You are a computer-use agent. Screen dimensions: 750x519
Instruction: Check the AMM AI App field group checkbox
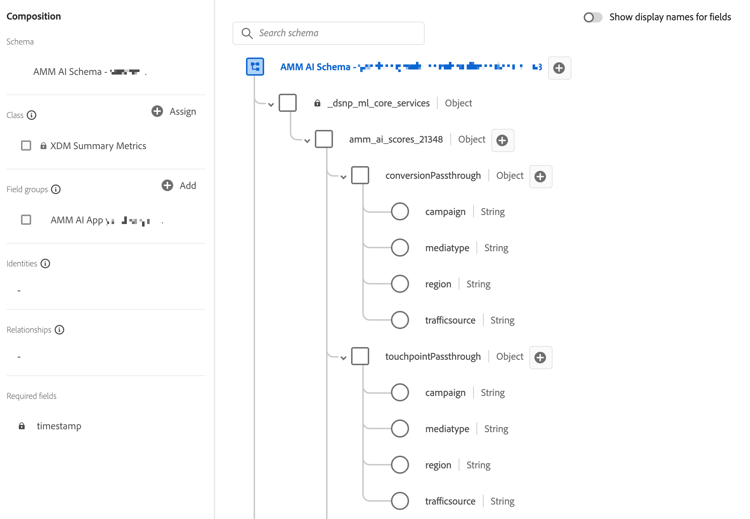26,220
